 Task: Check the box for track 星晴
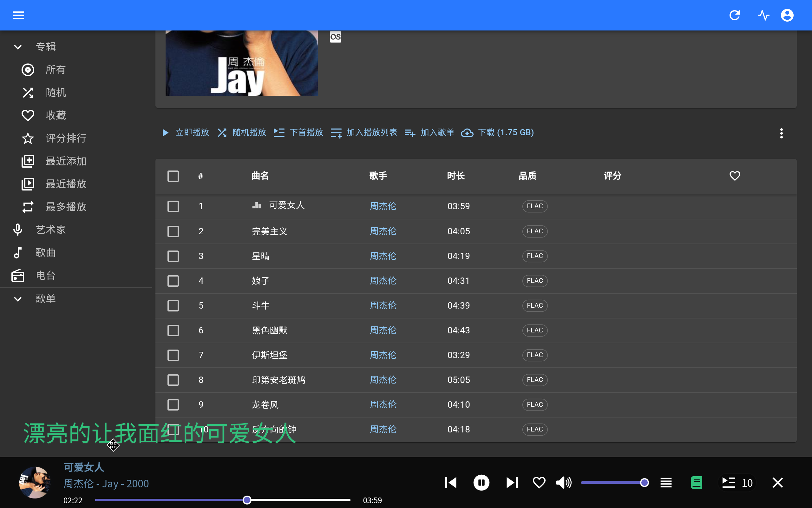(x=173, y=256)
